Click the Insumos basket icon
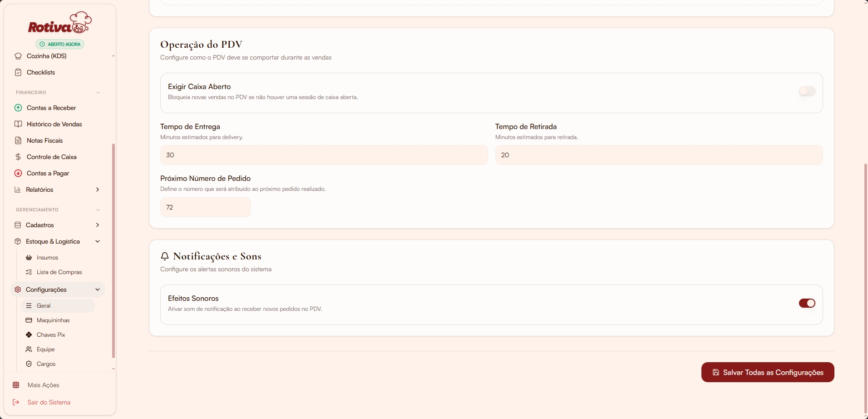Screen dimensions: 868x419 click(x=29, y=258)
